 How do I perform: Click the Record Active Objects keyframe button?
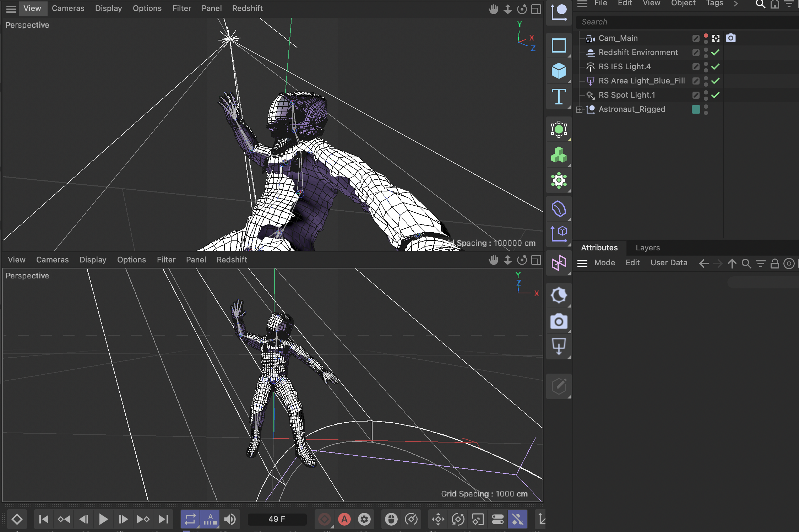coord(324,519)
